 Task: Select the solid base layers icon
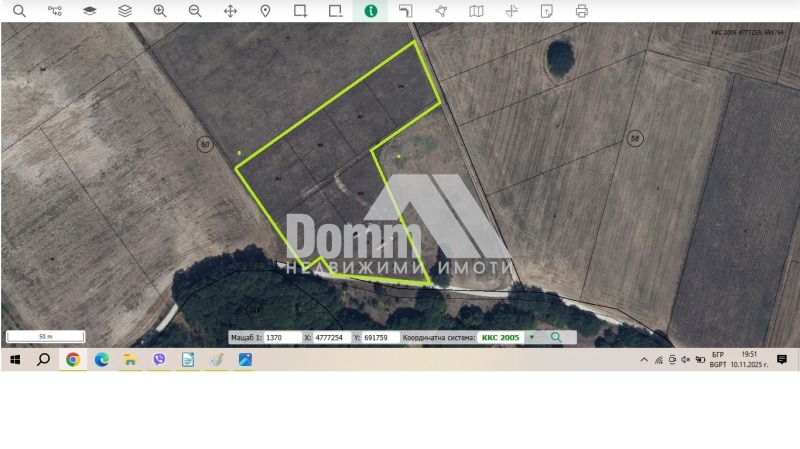coord(90,11)
